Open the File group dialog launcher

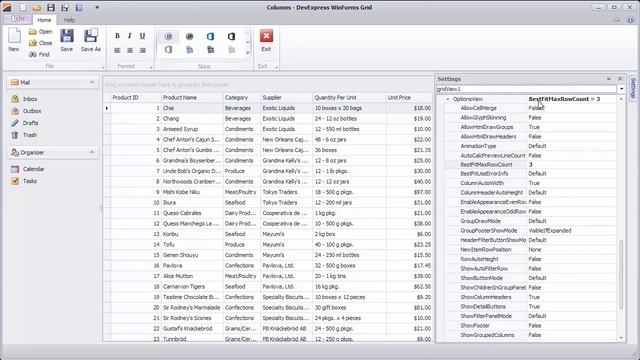[102, 67]
